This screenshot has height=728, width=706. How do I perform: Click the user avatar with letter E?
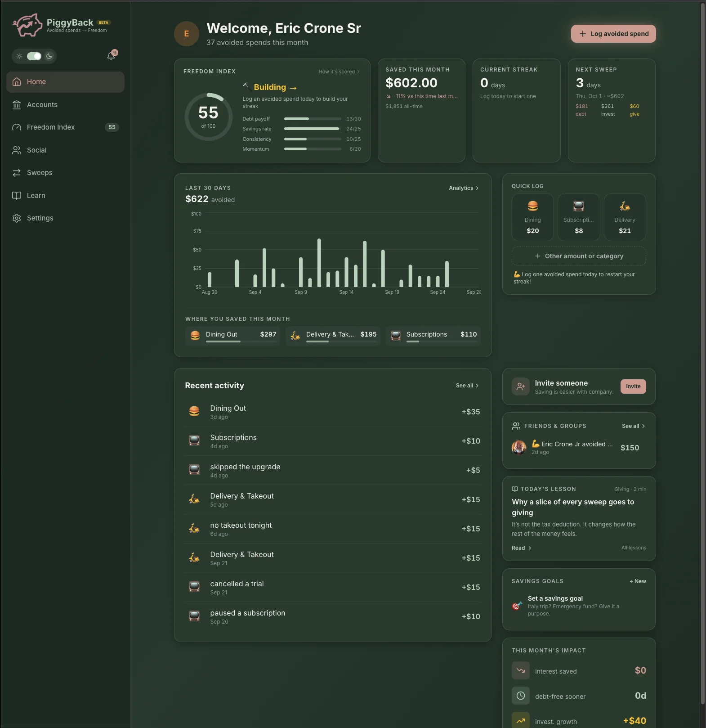click(187, 34)
